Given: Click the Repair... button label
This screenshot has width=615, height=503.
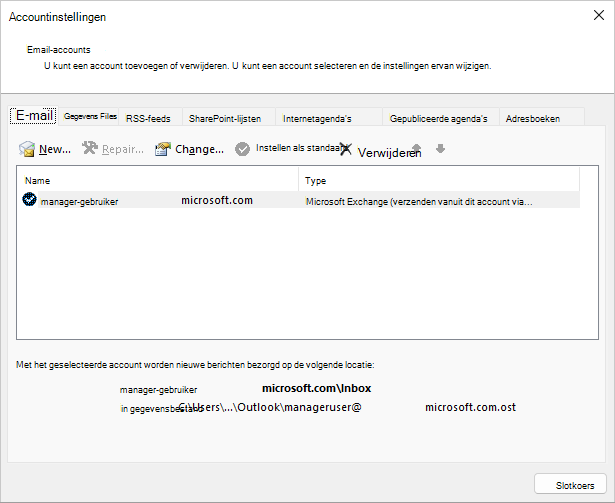Looking at the screenshot, I should [123, 149].
